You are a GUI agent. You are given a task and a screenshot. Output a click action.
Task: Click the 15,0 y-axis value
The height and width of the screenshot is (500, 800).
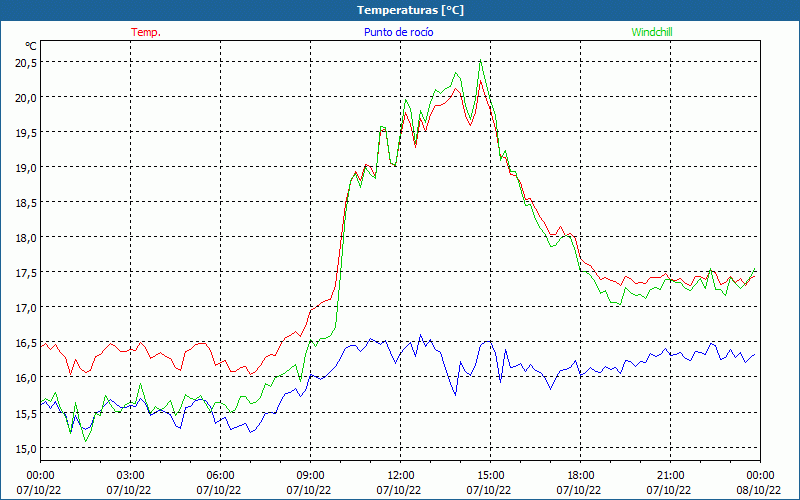[x=24, y=448]
